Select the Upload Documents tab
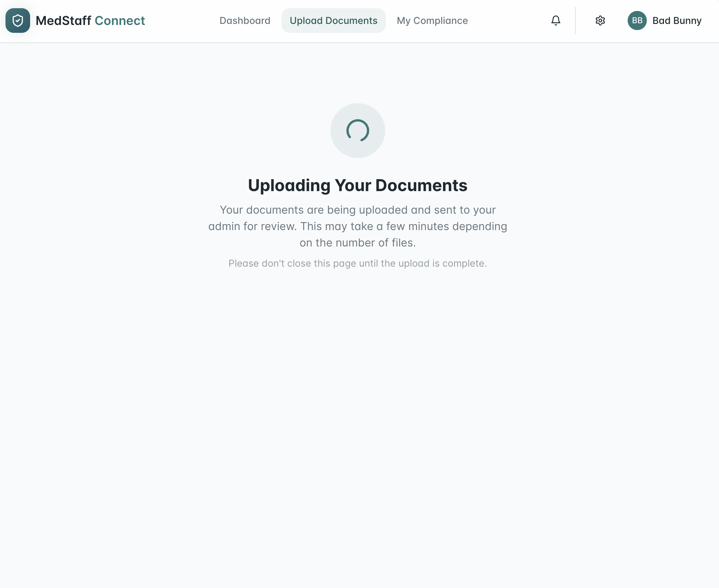The width and height of the screenshot is (719, 588). coord(333,21)
